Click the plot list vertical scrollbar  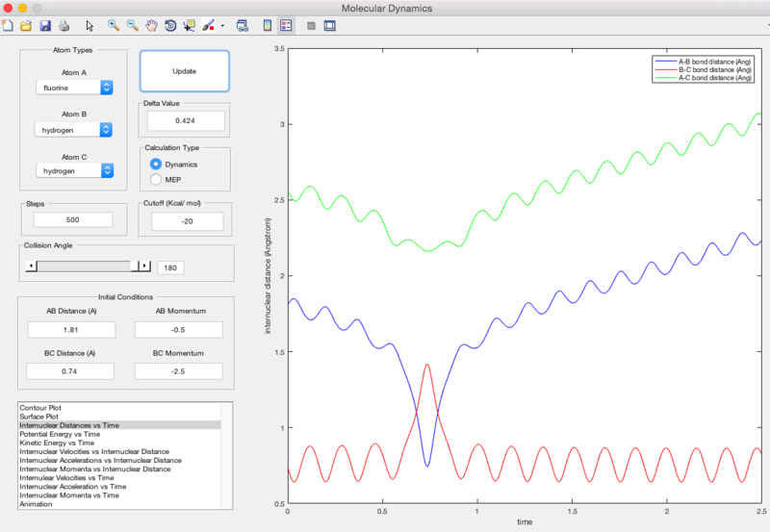(226, 456)
